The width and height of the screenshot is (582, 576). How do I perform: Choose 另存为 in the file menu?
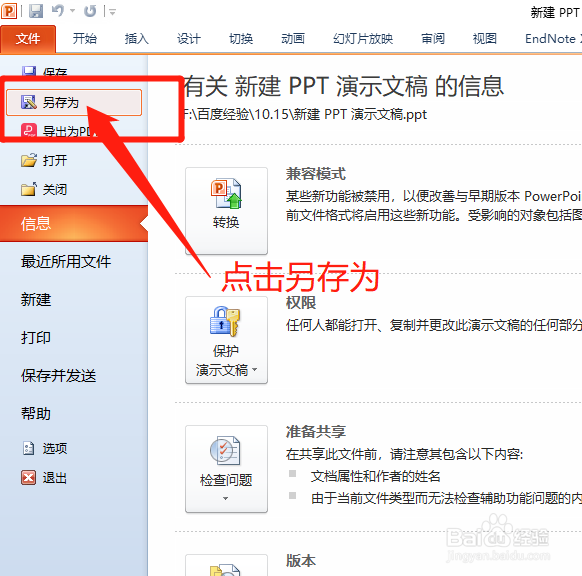[74, 102]
